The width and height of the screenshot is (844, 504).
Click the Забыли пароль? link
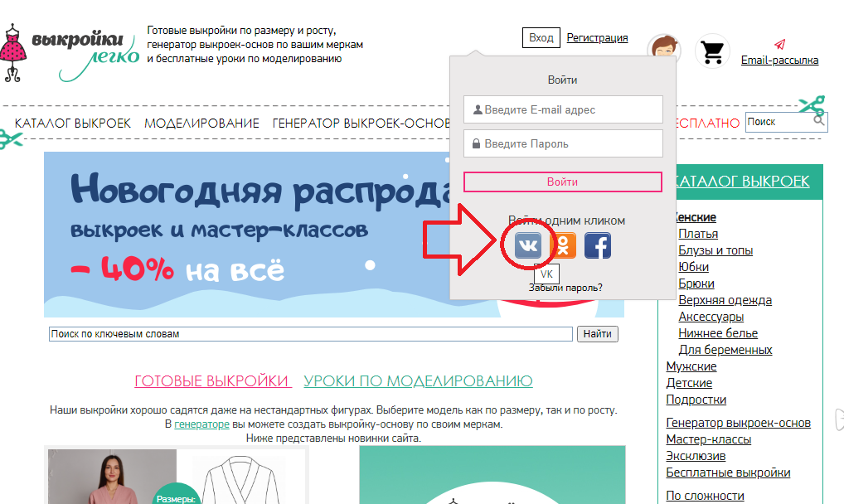pos(565,288)
